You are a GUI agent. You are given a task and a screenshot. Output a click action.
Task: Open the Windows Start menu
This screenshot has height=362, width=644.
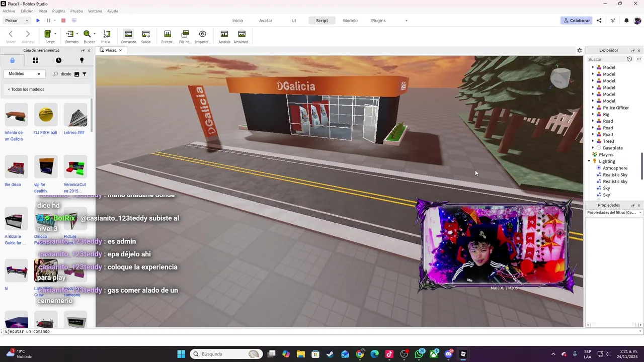click(181, 354)
